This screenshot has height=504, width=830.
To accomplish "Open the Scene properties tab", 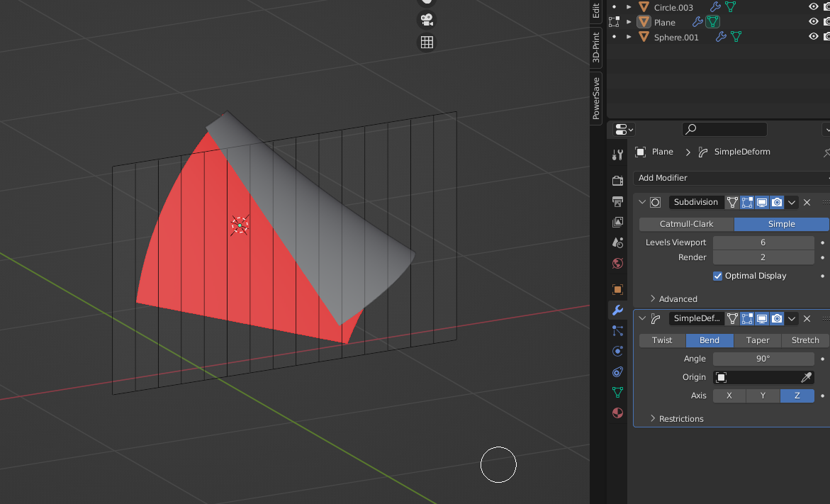I will pos(617,242).
